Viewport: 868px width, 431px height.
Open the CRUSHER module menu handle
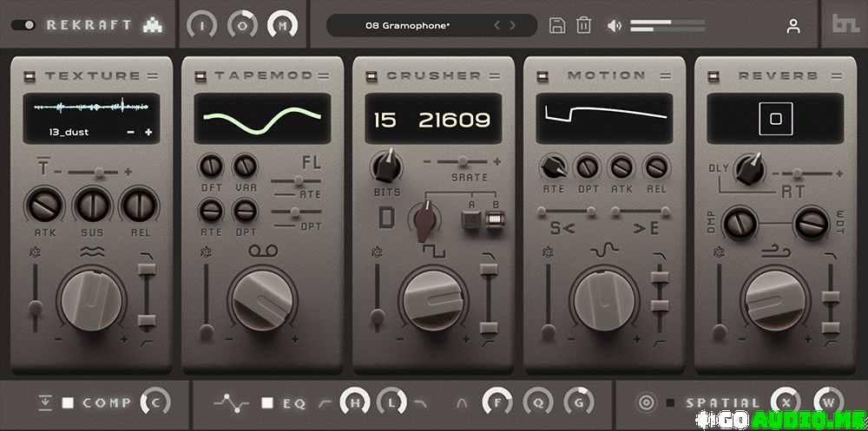[x=495, y=76]
